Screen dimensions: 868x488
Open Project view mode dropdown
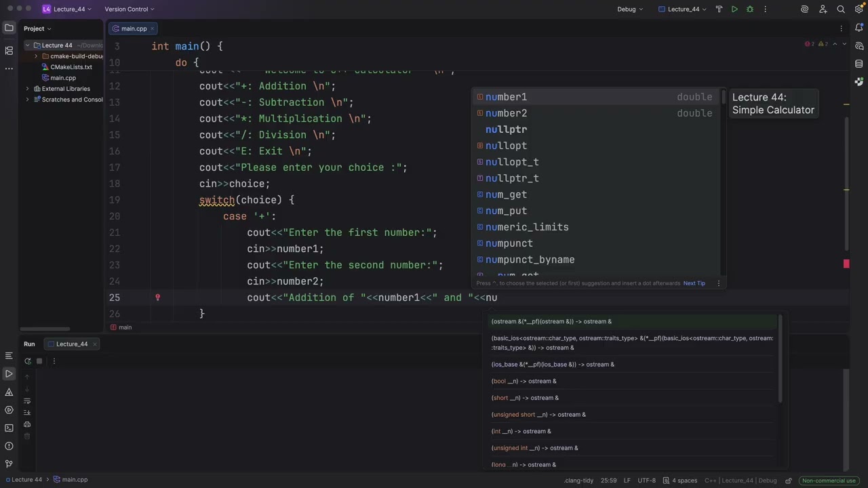coord(37,28)
